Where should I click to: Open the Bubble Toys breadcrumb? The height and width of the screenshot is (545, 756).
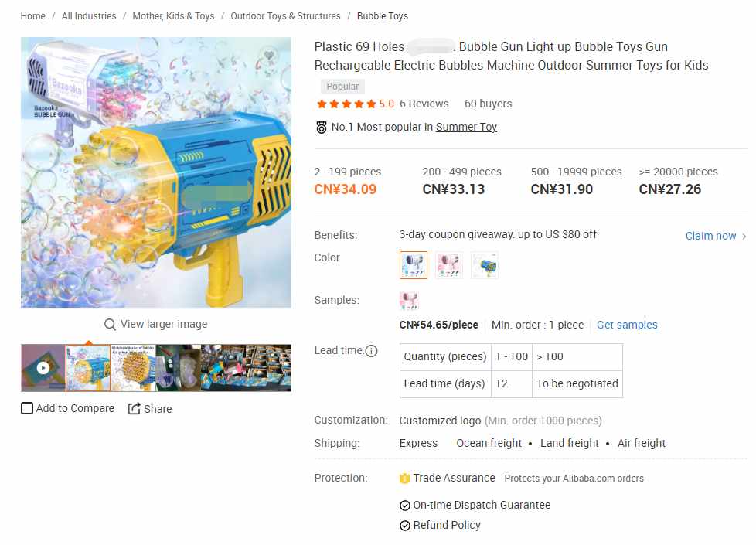tap(383, 16)
